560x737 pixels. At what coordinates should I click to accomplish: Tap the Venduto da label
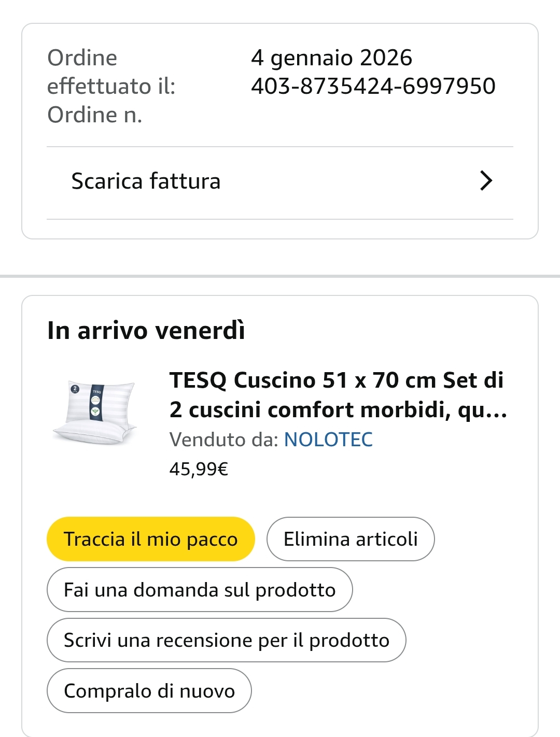coord(223,440)
